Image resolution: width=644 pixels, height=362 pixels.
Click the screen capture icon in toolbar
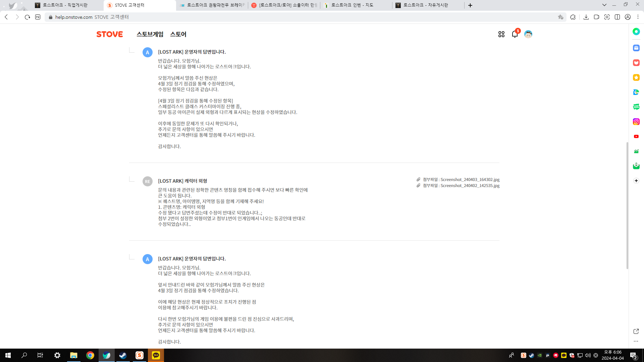click(x=607, y=17)
